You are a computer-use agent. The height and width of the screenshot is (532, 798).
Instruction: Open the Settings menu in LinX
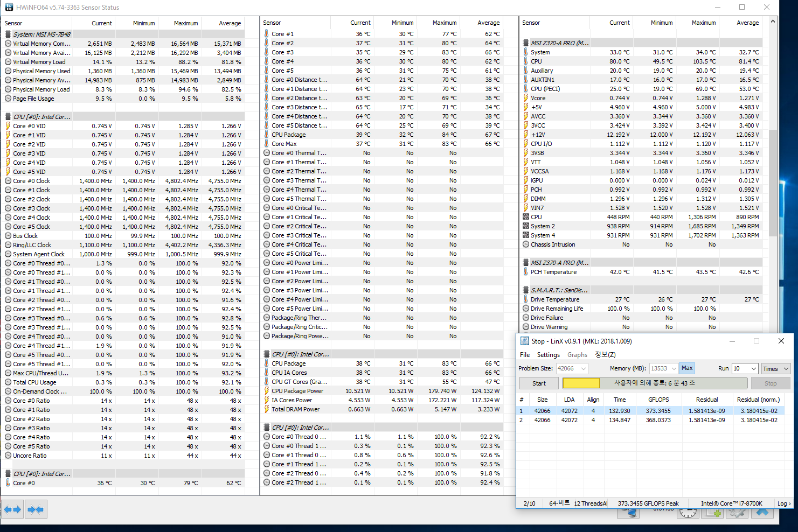point(549,355)
